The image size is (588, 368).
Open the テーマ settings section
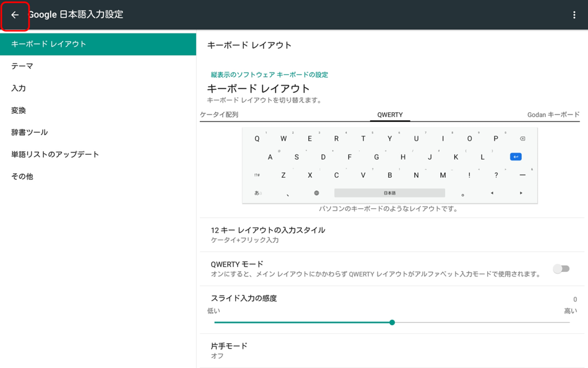98,66
